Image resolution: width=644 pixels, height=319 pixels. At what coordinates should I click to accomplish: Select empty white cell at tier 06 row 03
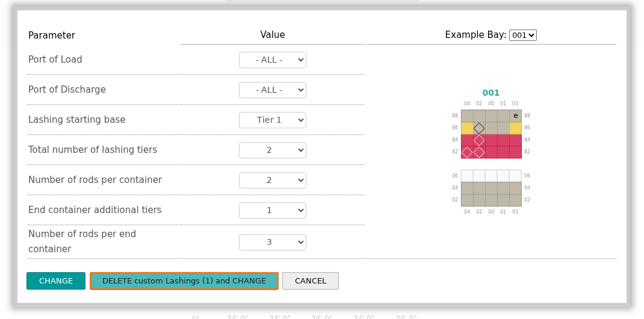[515, 176]
